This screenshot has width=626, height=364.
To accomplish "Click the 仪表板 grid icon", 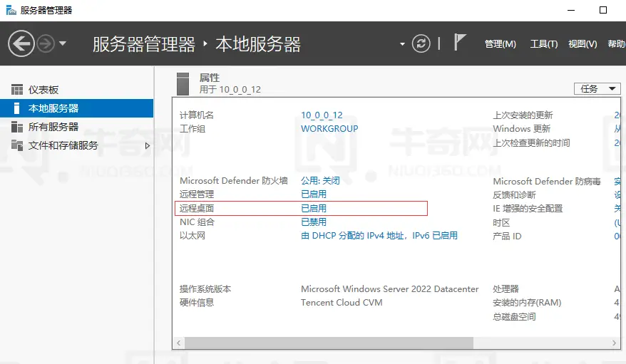I will (17, 90).
